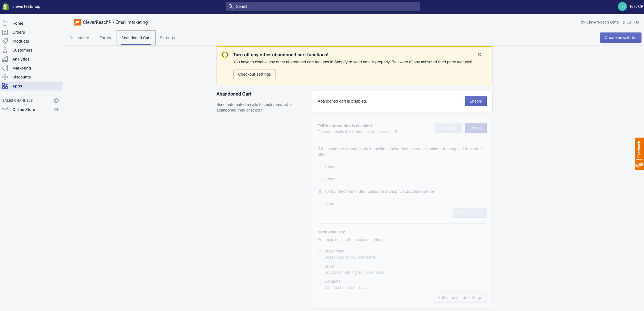Toggle the Buyer recipient checkbox
This screenshot has width=644, height=311.
pos(320,266)
